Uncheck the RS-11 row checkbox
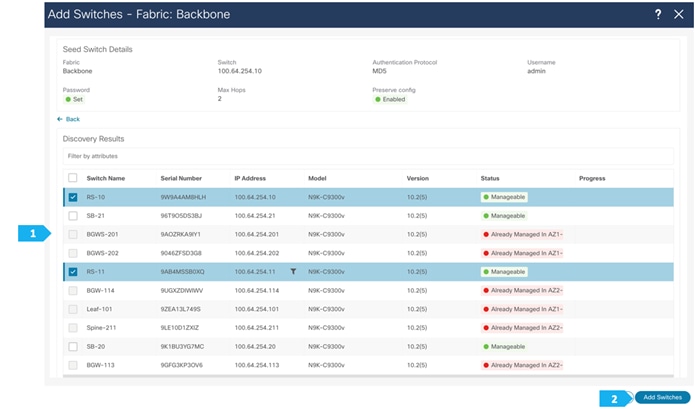The image size is (695, 409). click(x=73, y=272)
